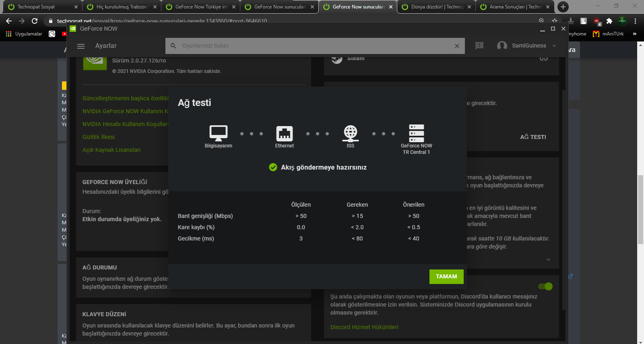Open the mAniTUrk bookmark

[608, 34]
